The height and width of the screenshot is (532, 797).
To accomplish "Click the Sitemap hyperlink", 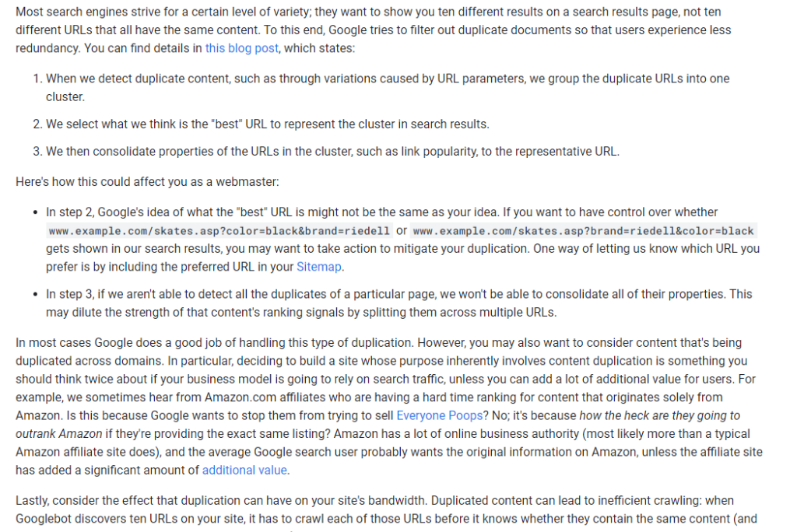I will [x=318, y=266].
